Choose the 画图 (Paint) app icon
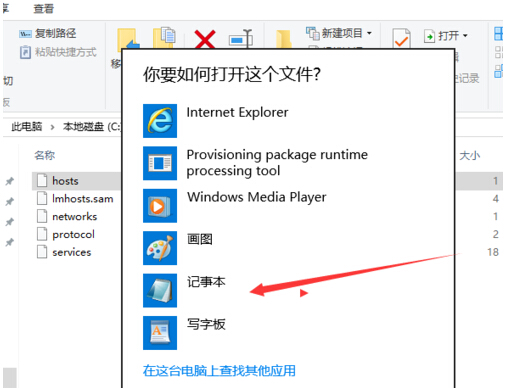This screenshot has width=520, height=388. (160, 248)
